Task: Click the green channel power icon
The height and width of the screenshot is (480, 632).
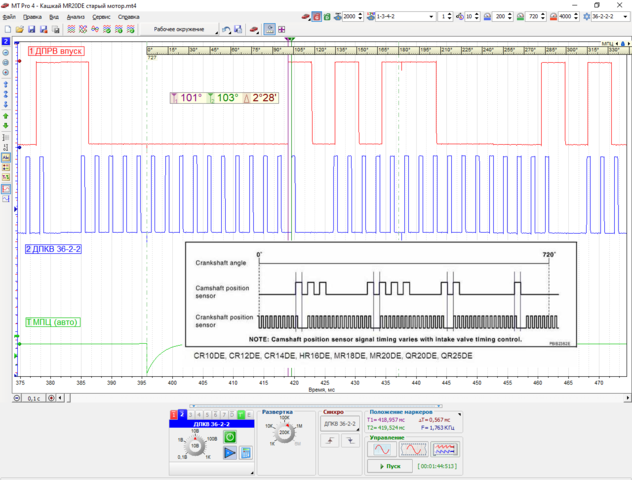Action: (230, 436)
